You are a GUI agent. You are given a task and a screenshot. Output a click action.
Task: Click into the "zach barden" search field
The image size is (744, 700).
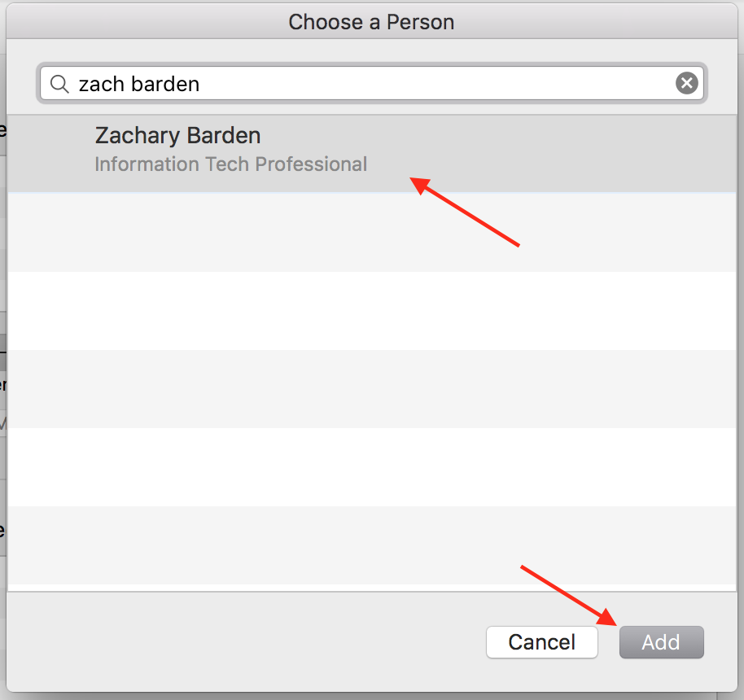click(366, 84)
